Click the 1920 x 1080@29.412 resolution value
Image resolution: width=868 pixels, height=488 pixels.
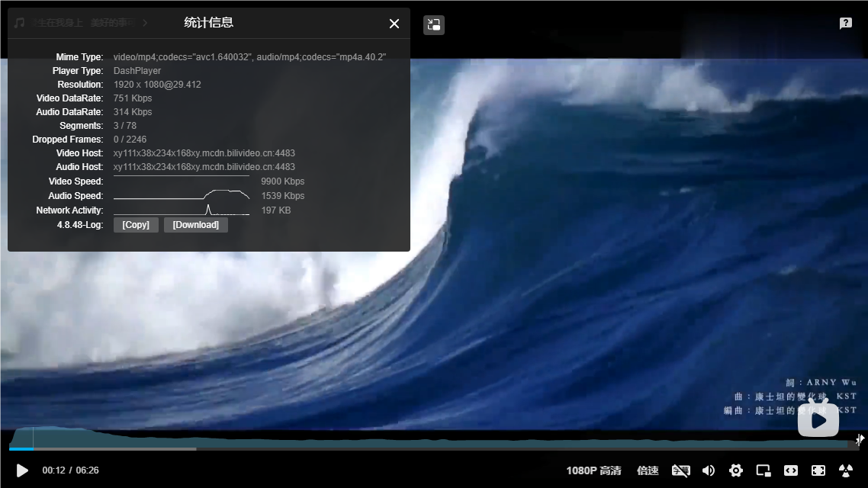(x=157, y=85)
